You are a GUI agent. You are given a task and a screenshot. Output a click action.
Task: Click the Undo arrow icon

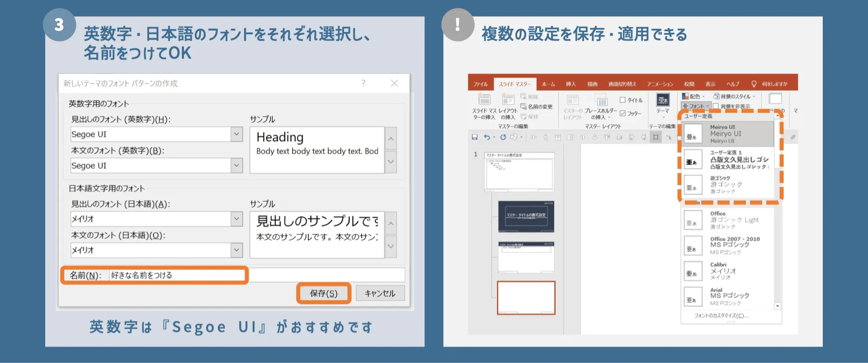coord(486,137)
